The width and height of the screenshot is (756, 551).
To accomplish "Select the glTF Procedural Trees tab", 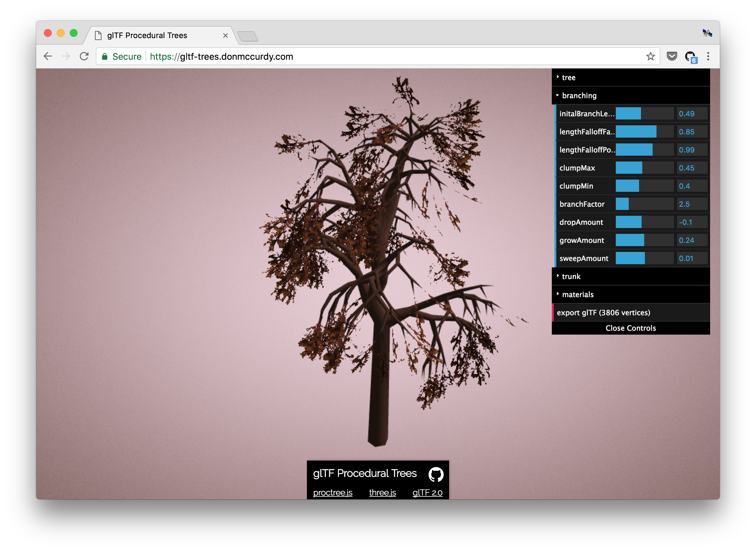I will (147, 35).
